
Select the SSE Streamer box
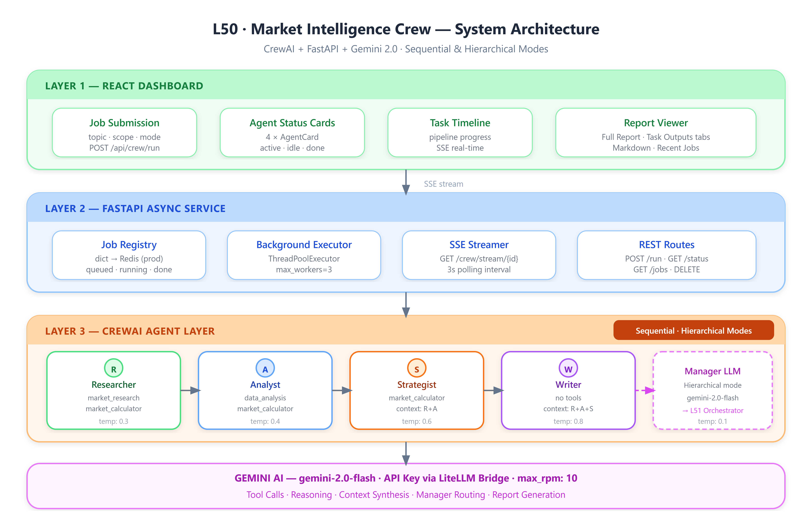click(479, 255)
